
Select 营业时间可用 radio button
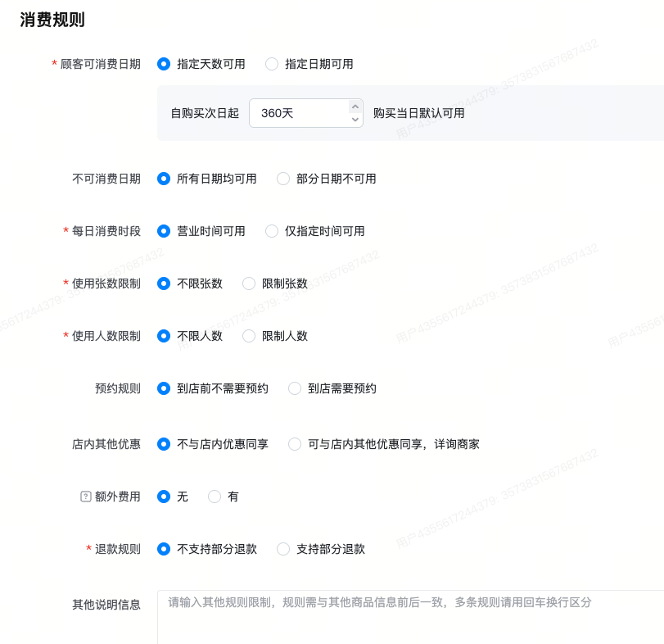pyautogui.click(x=164, y=231)
